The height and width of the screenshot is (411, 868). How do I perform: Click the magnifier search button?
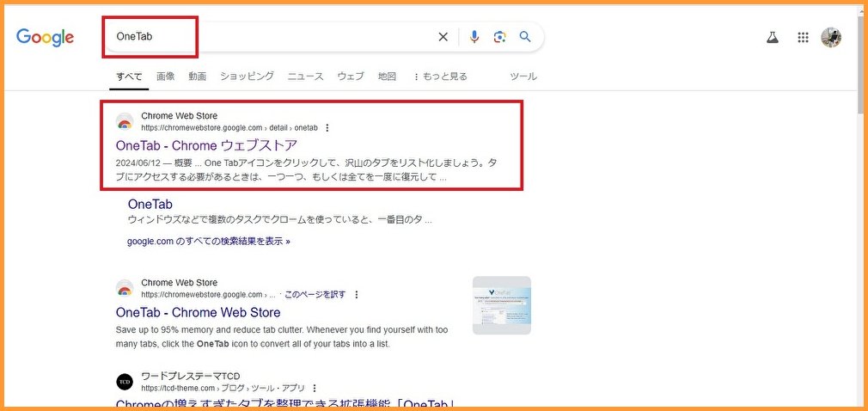pyautogui.click(x=525, y=37)
